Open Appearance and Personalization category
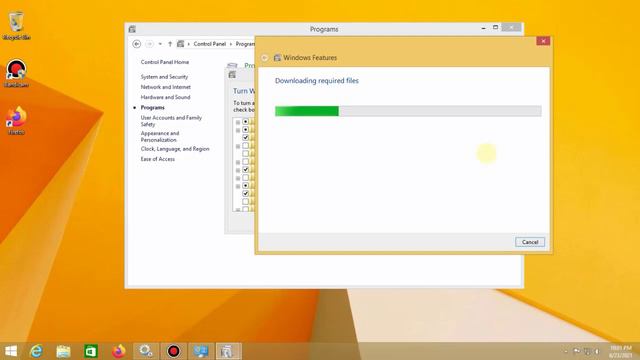 tap(160, 136)
